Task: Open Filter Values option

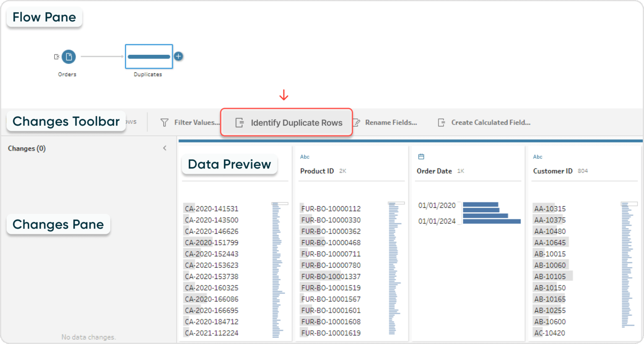Action: (197, 122)
